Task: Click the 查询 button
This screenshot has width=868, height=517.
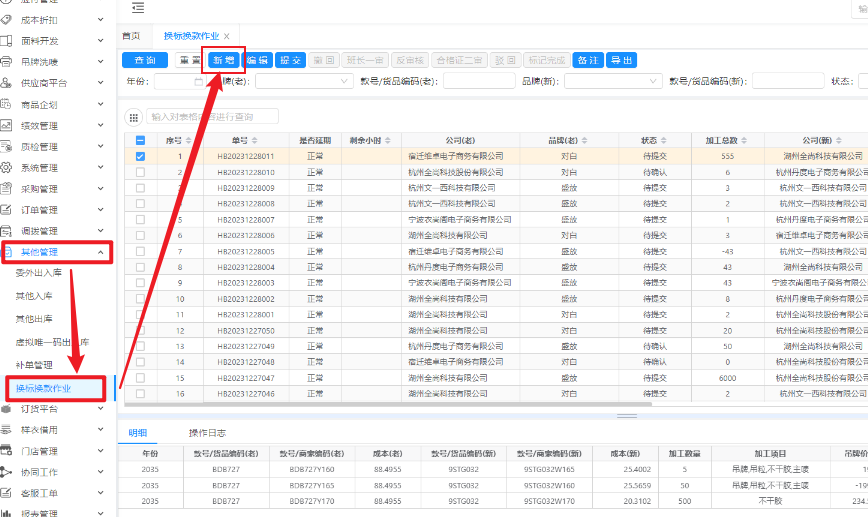Action: [x=145, y=60]
